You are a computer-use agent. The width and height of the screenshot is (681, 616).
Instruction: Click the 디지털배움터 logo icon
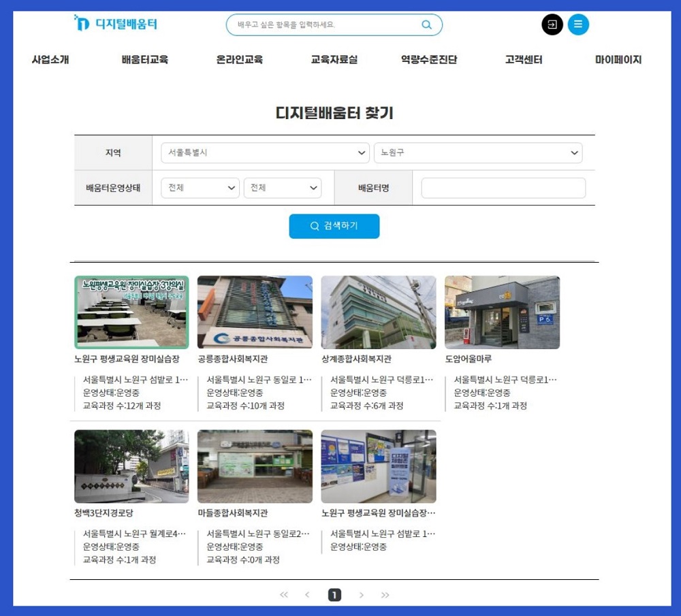[82, 24]
